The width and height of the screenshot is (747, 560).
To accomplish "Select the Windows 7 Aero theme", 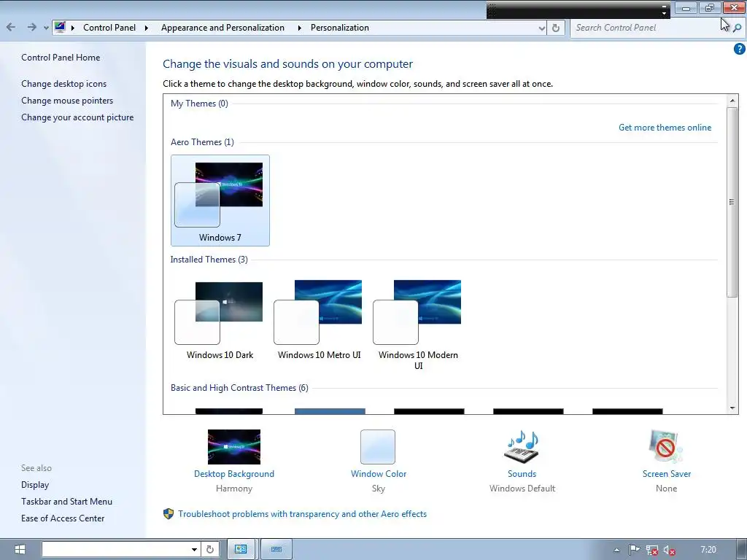I will (220, 201).
